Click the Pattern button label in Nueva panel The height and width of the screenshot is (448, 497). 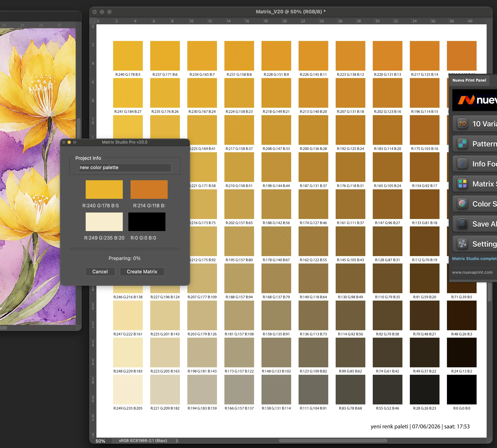tap(484, 144)
